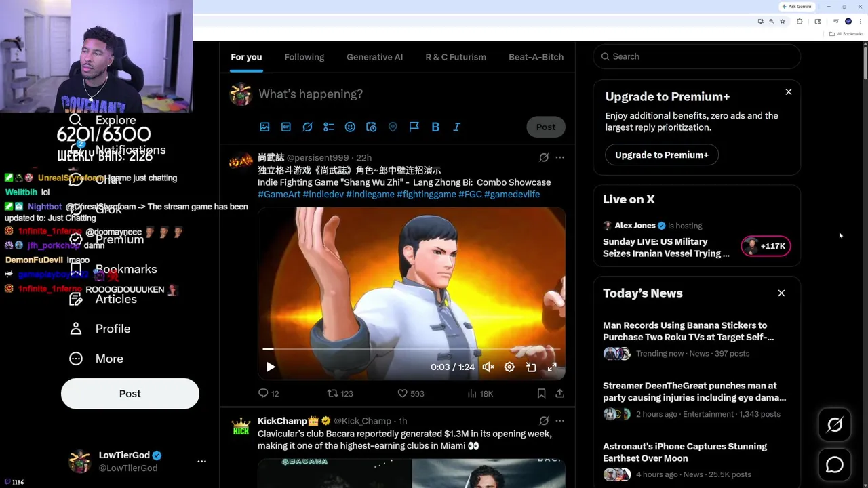Add a poll to the post
The width and height of the screenshot is (868, 488).
pos(329,127)
